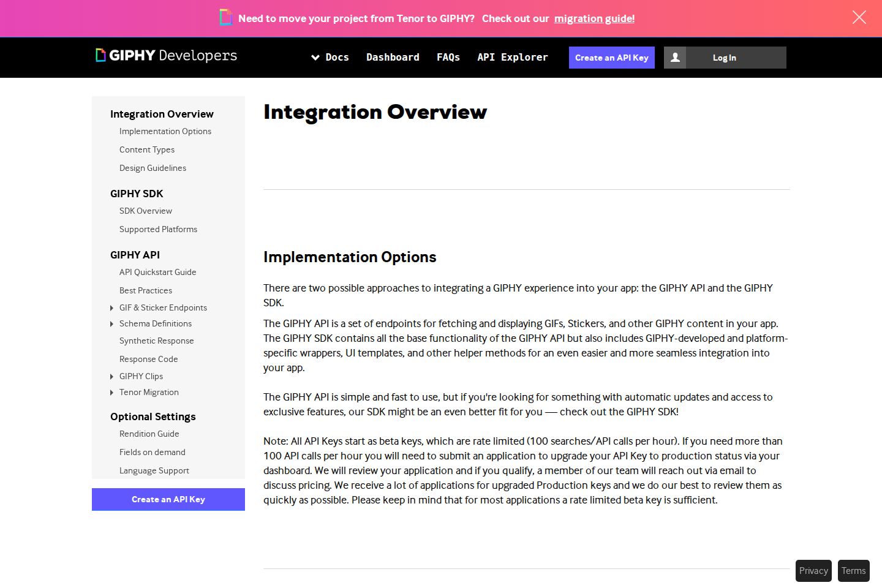
Task: Open the Dashboard page
Action: [x=393, y=57]
